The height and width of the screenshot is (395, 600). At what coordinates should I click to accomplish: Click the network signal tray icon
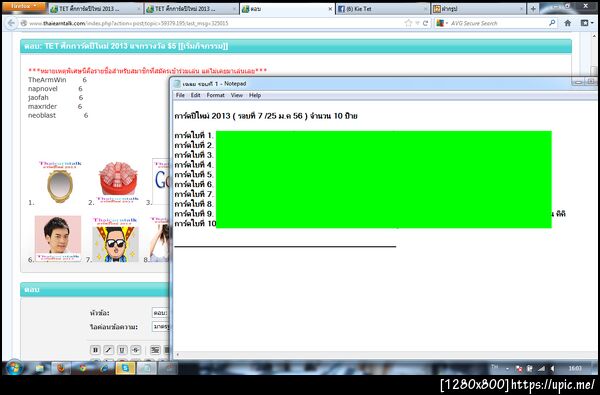pyautogui.click(x=541, y=369)
